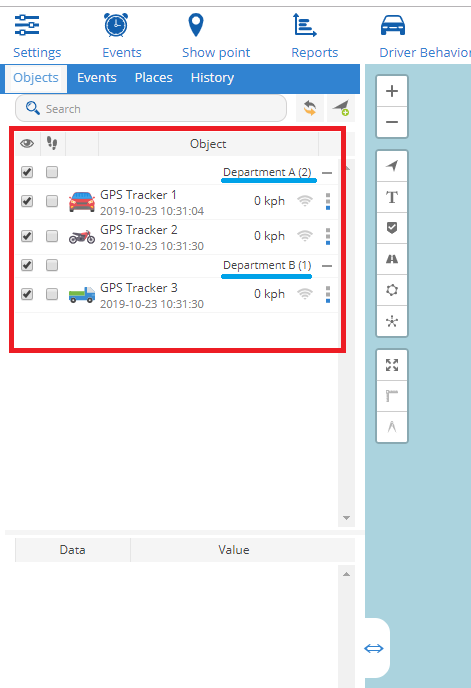Switch to the Places tab
The height and width of the screenshot is (688, 471).
tap(154, 78)
